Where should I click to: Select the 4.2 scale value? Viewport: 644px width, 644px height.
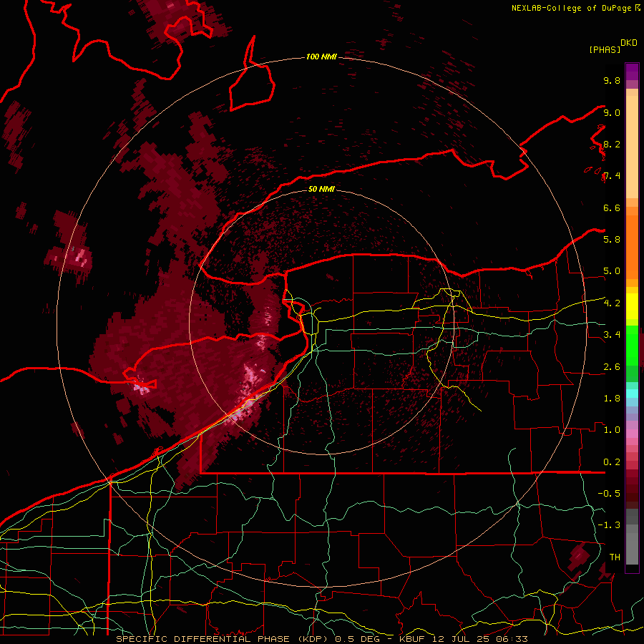click(x=612, y=303)
